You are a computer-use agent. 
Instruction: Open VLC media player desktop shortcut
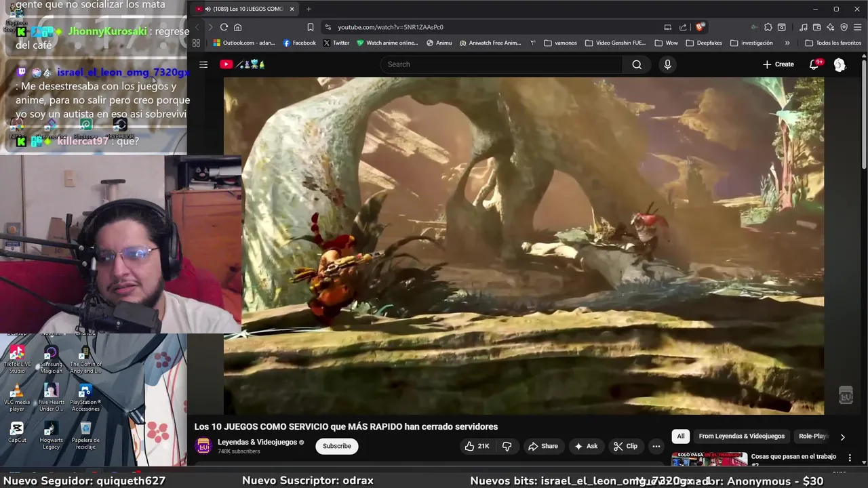pos(17,397)
